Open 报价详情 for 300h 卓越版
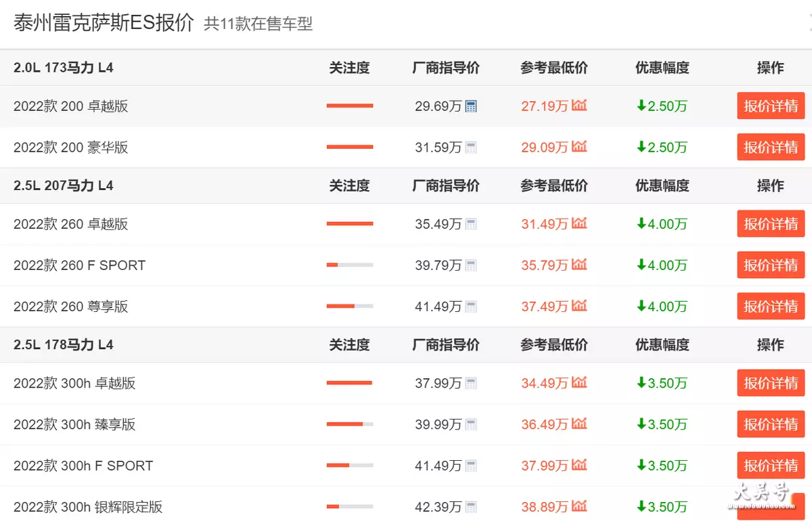This screenshot has height=521, width=812. coord(771,383)
